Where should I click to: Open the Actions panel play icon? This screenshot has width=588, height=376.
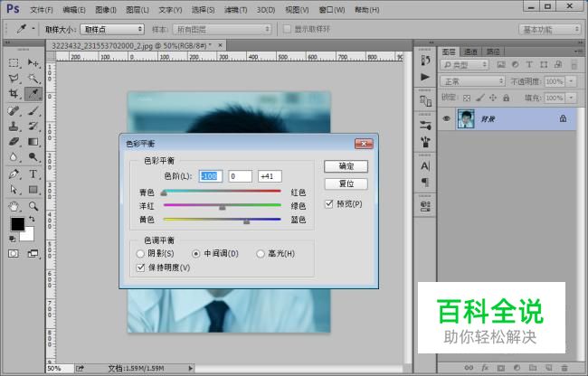[425, 77]
